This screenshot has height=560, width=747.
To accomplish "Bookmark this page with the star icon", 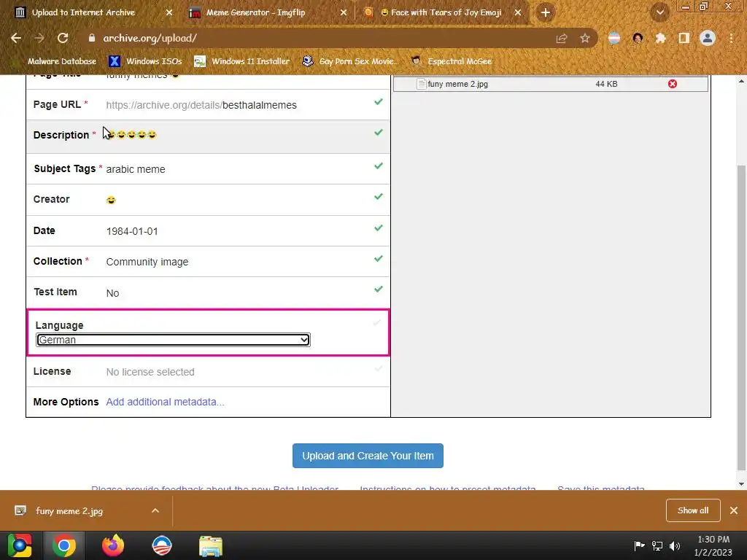I will 585,38.
